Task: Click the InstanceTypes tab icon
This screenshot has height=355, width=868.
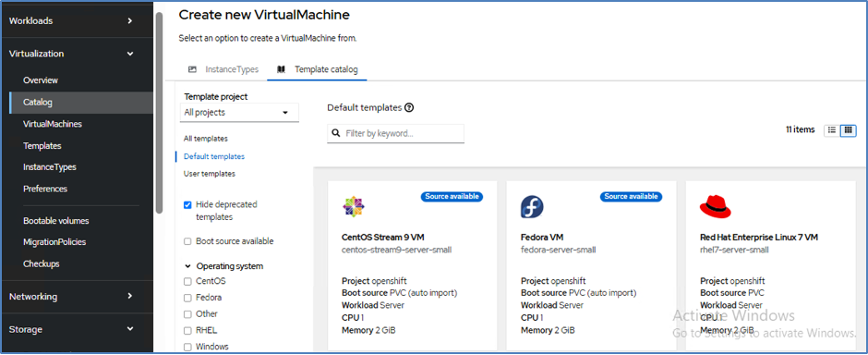Action: click(x=193, y=69)
